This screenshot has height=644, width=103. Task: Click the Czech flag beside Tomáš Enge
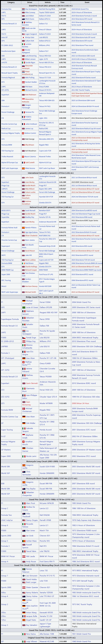24,337
